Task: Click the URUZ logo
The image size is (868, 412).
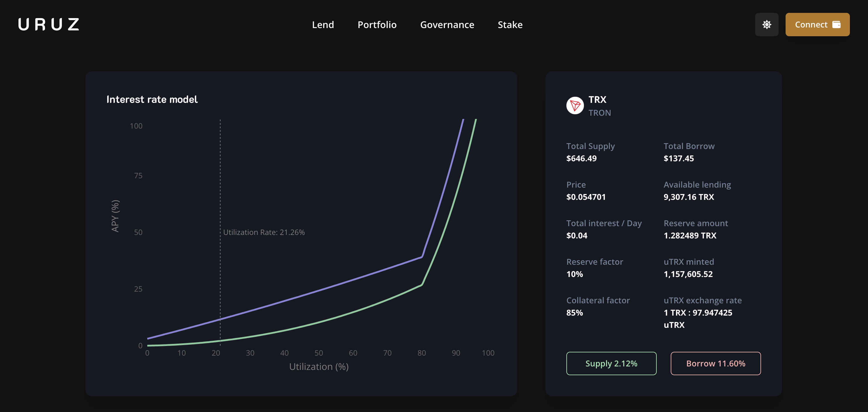Action: pyautogui.click(x=49, y=24)
